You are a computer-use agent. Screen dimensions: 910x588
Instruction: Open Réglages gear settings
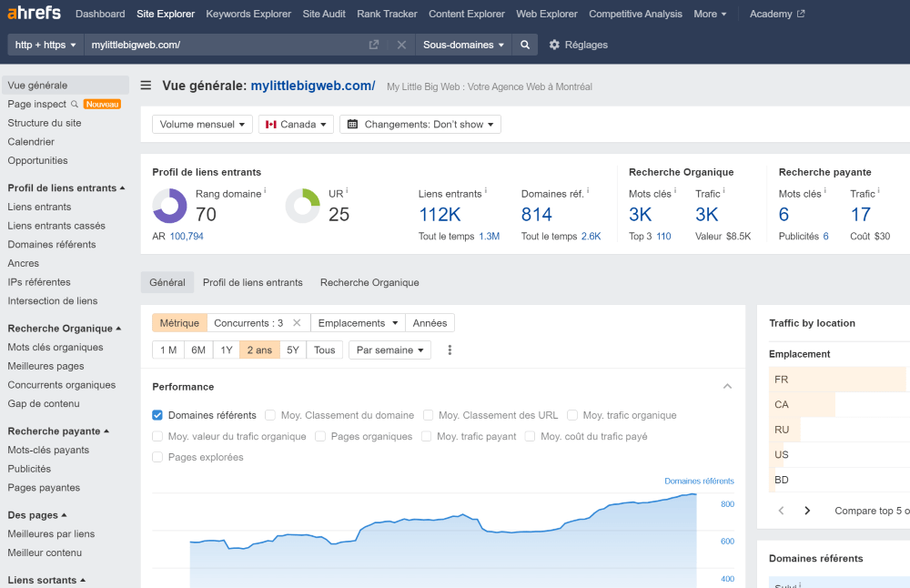578,45
